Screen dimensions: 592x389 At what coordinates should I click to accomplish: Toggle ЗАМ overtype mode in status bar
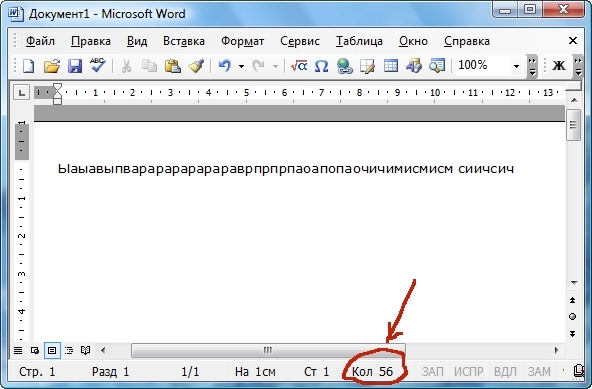(x=539, y=372)
